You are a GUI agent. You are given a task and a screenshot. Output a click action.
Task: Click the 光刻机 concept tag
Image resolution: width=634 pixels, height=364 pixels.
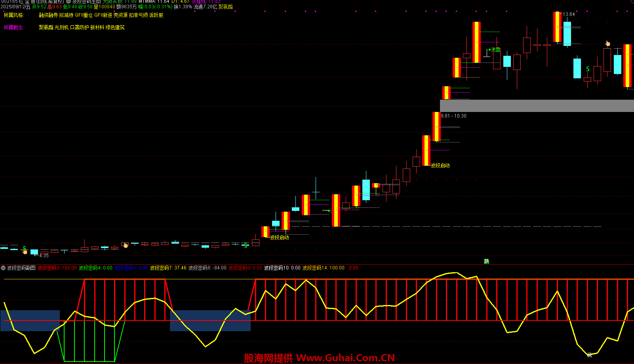61,27
